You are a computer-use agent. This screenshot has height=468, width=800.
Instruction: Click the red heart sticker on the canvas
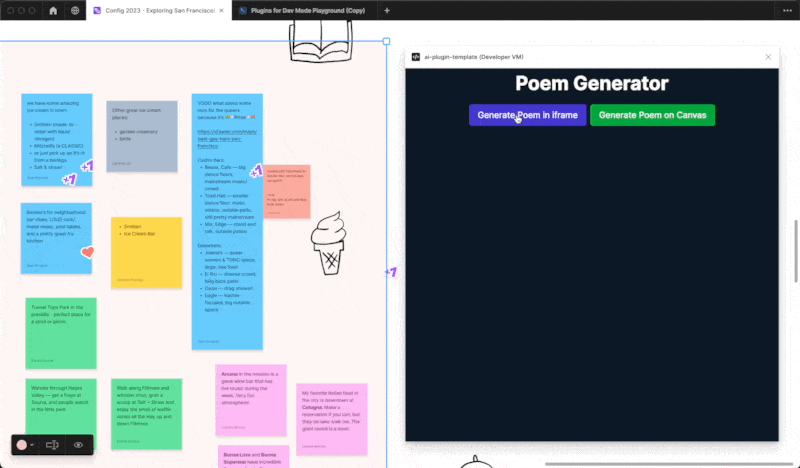point(87,252)
